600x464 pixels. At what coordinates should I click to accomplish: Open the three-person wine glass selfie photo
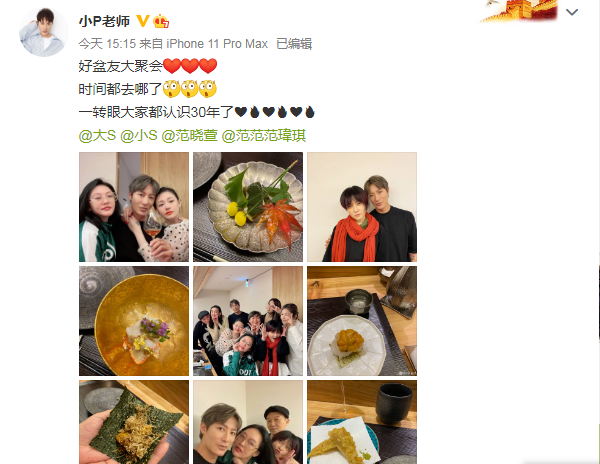tap(134, 207)
